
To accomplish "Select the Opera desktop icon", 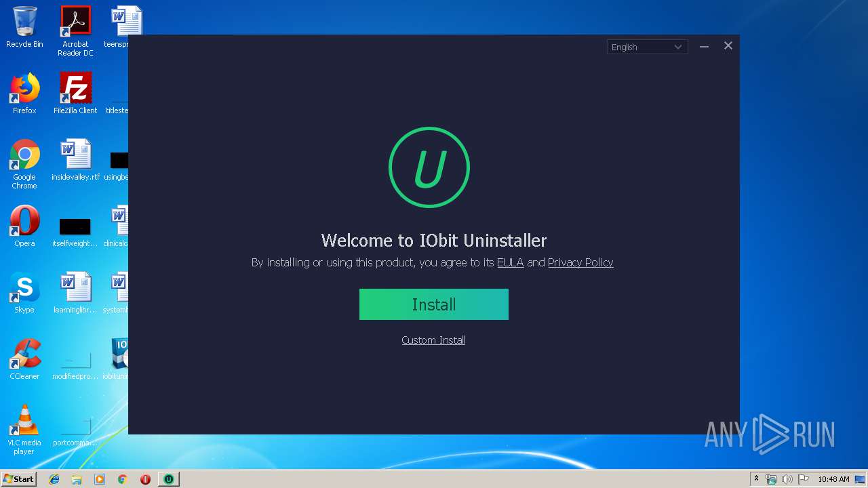I will 24,226.
